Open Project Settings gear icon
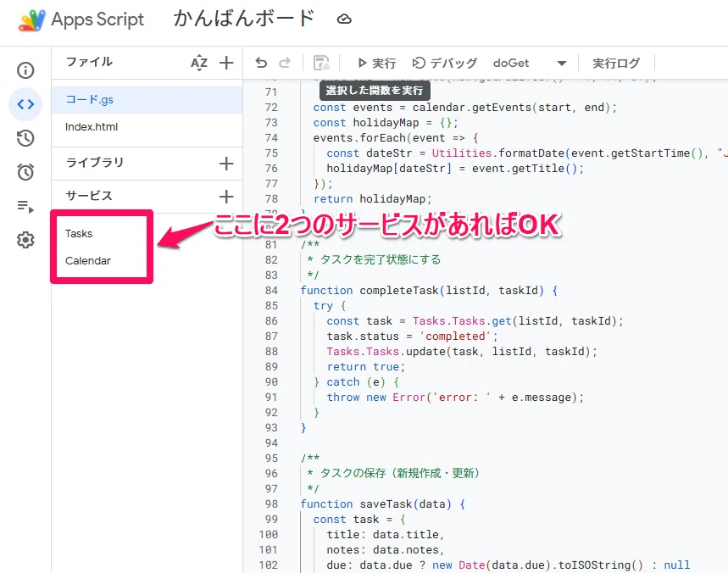Screen dimensions: 728x573 25,240
